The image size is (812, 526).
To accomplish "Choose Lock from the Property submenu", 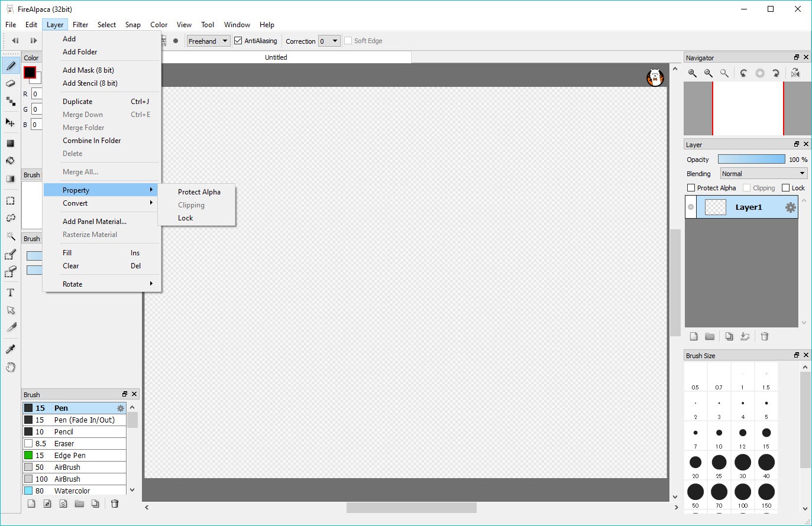I will point(185,218).
